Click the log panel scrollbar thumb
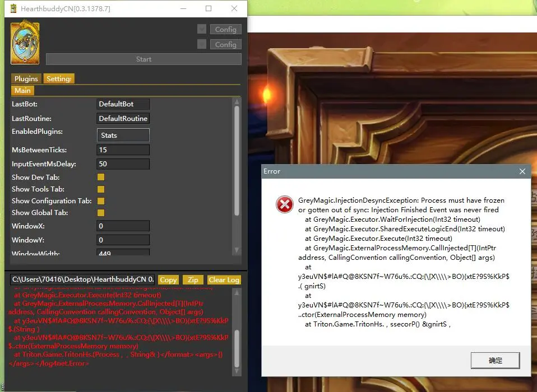Image resolution: width=537 pixels, height=392 pixels. [x=237, y=348]
